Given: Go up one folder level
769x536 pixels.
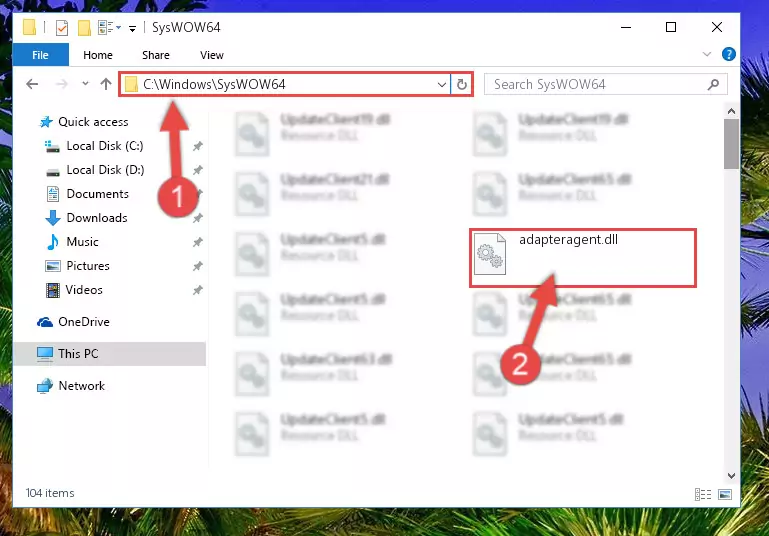Looking at the screenshot, I should coord(106,84).
